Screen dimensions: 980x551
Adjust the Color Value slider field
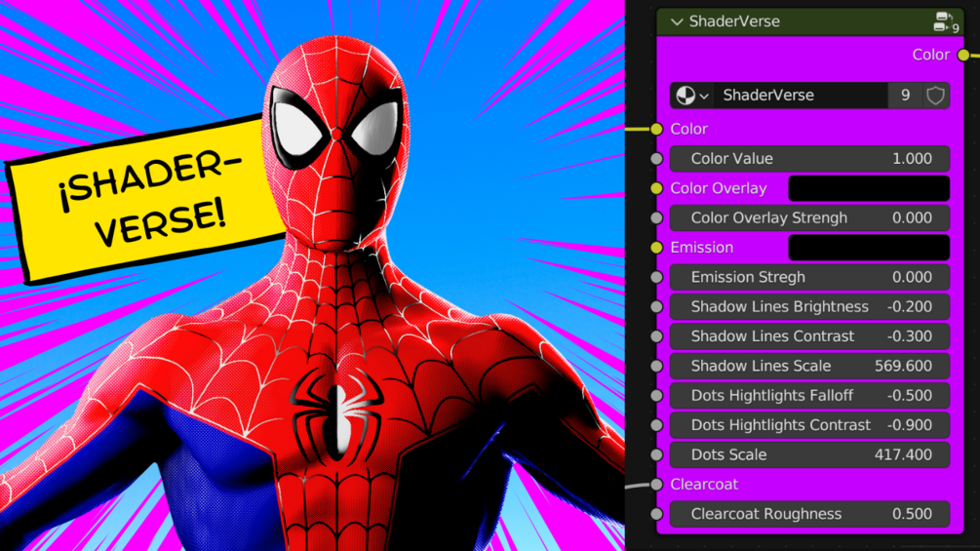coord(809,159)
